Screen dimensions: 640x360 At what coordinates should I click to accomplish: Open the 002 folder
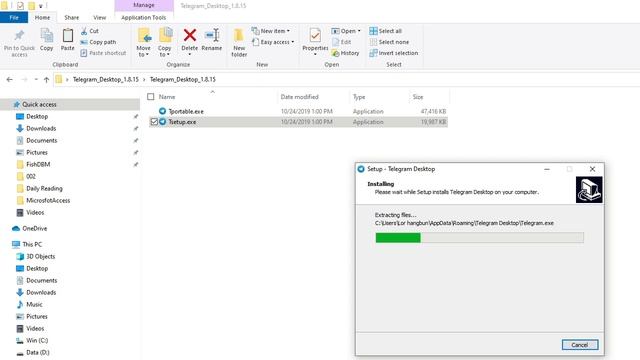tap(31, 176)
